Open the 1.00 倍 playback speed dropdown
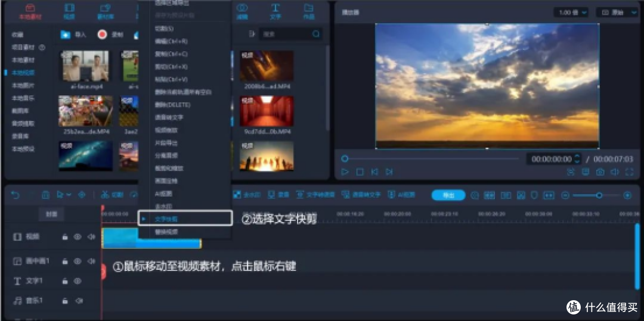 click(x=571, y=13)
